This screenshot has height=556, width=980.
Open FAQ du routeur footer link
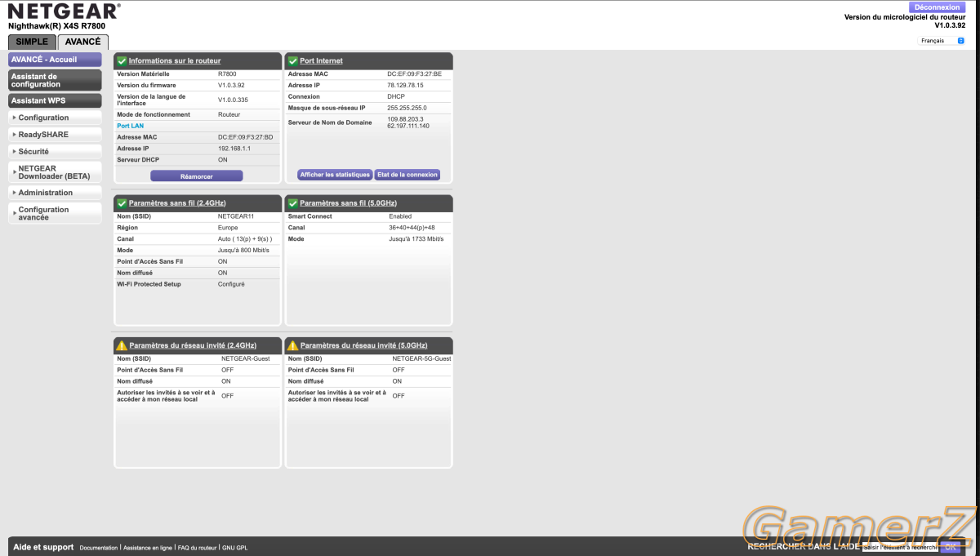(197, 548)
